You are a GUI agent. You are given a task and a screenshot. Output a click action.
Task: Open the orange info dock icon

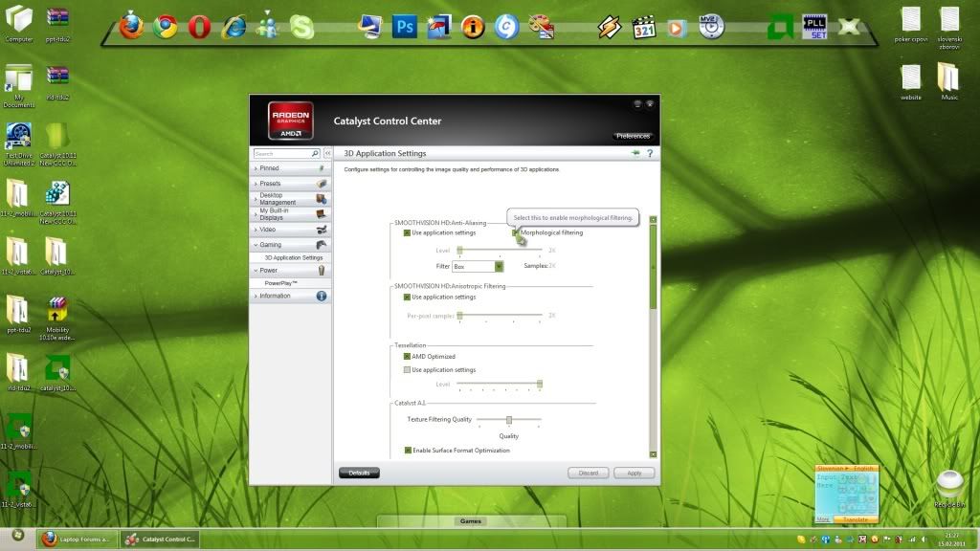pyautogui.click(x=473, y=27)
